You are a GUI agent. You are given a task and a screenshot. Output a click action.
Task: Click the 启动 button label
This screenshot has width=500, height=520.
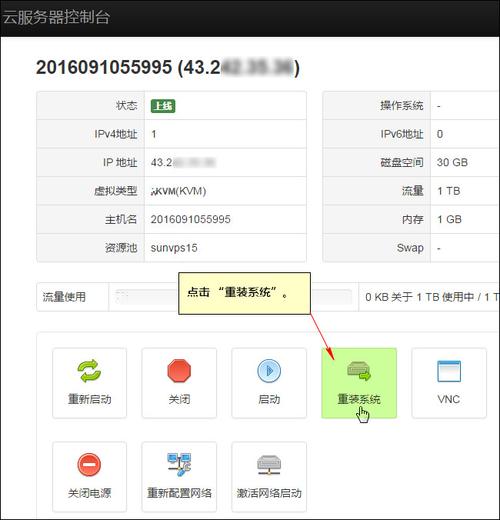(x=269, y=399)
